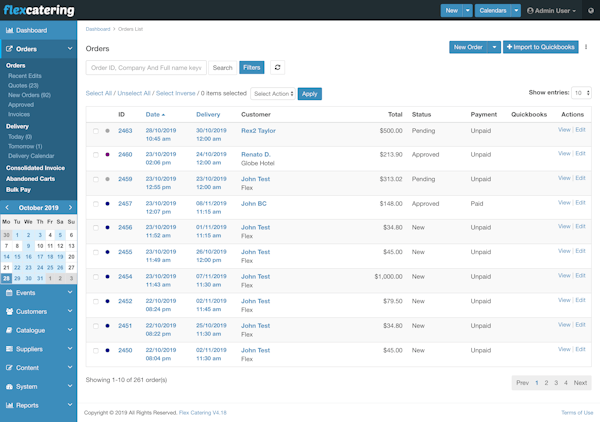
Task: Focus the order search input field
Action: 146,68
